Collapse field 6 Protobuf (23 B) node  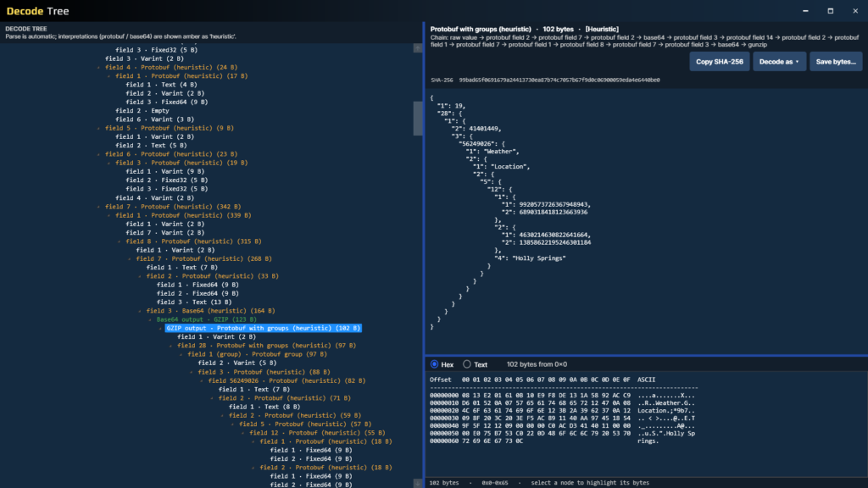coord(99,154)
